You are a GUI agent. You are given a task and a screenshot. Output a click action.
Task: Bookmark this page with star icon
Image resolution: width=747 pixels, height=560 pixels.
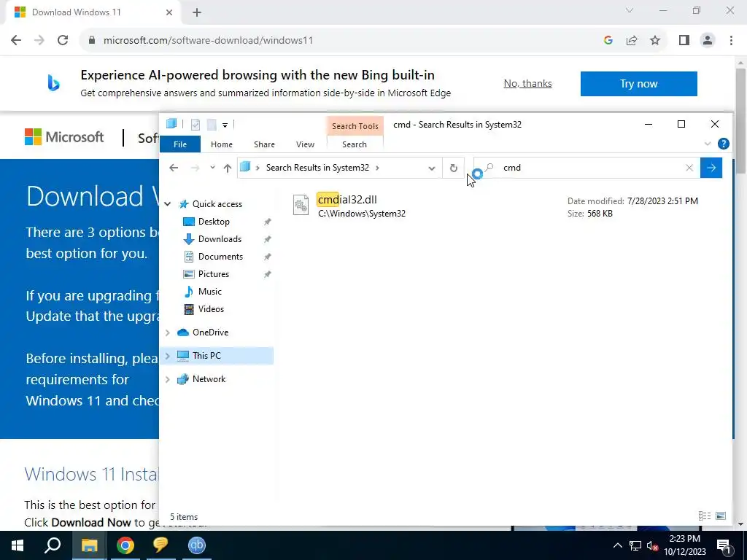pos(655,41)
